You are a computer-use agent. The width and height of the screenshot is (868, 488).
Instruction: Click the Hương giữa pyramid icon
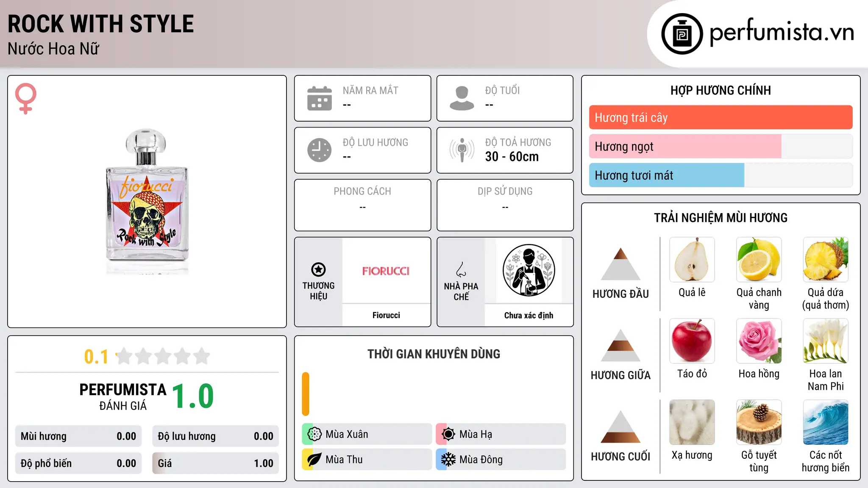pyautogui.click(x=620, y=345)
